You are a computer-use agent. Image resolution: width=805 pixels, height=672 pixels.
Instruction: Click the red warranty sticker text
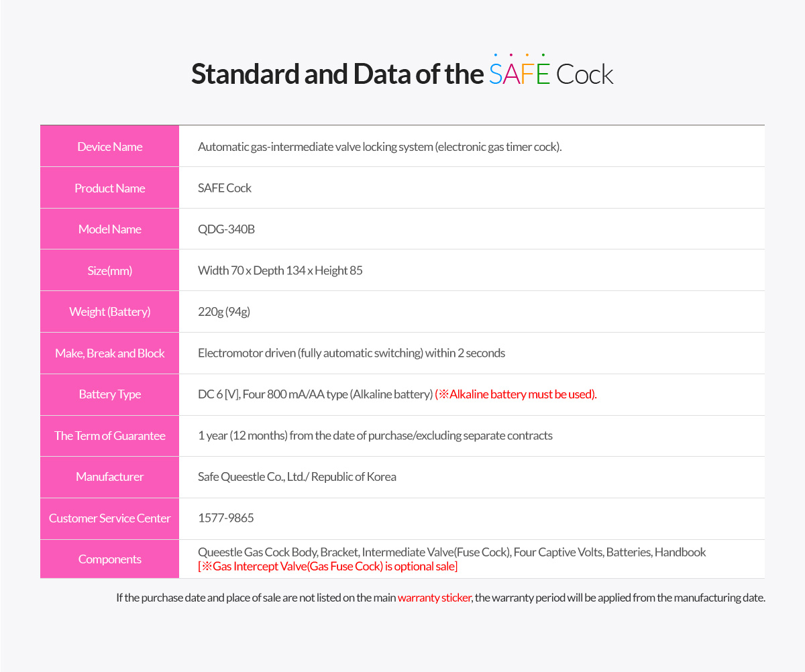coord(434,598)
